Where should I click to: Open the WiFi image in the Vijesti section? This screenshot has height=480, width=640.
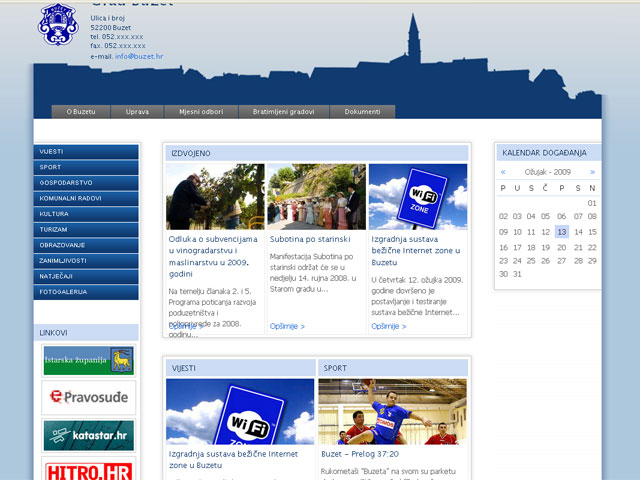[240, 412]
